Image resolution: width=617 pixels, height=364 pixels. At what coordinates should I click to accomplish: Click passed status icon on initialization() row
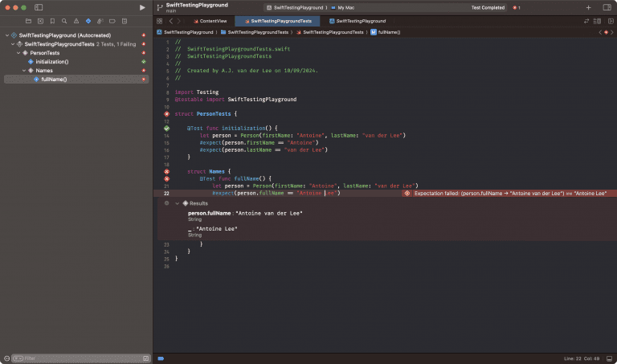tap(144, 62)
